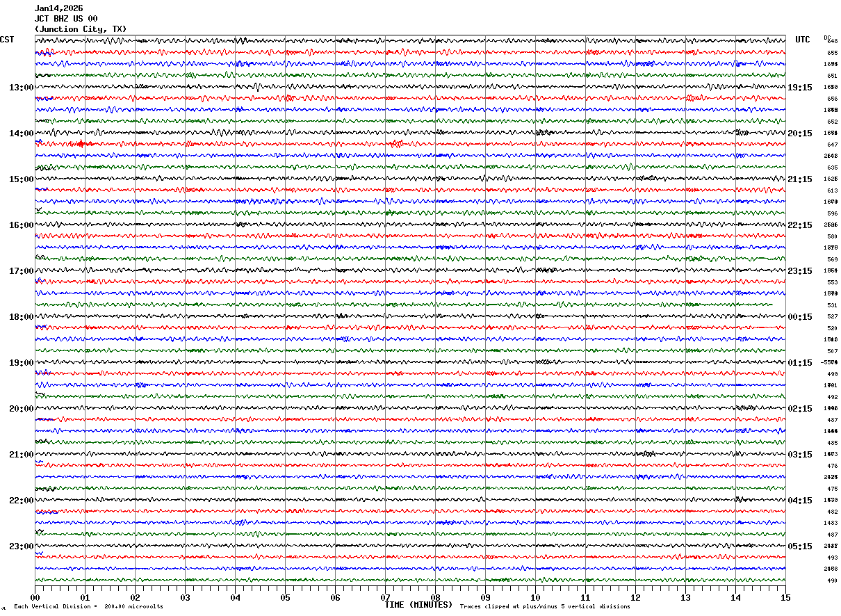
Task: Select the 18:00 CST row label
Action: coord(21,317)
